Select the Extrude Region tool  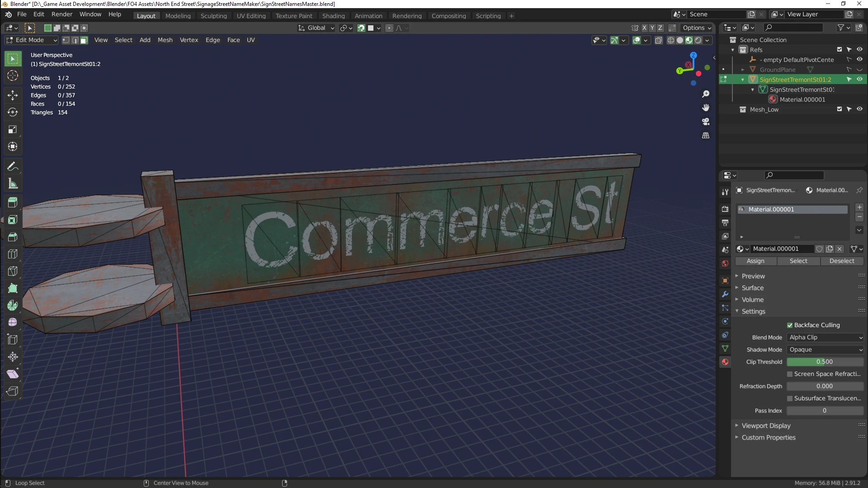click(13, 202)
